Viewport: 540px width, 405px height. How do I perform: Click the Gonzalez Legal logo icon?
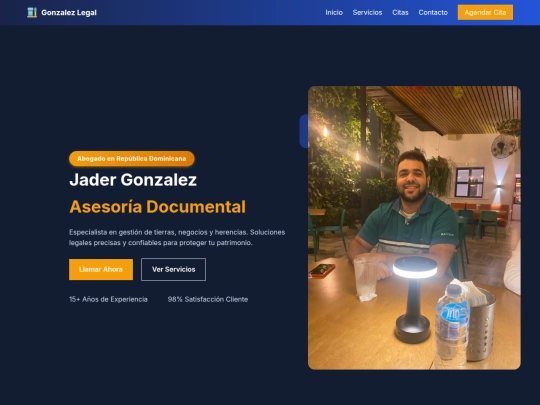point(32,12)
